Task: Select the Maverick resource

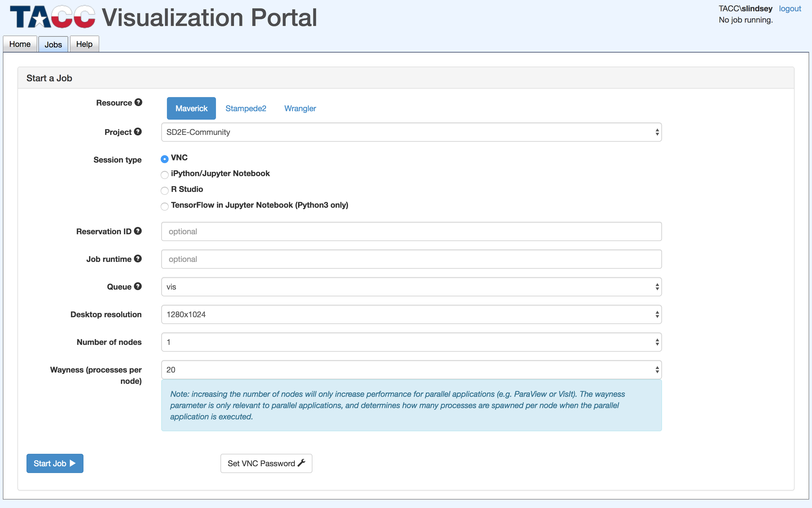Action: pyautogui.click(x=191, y=108)
